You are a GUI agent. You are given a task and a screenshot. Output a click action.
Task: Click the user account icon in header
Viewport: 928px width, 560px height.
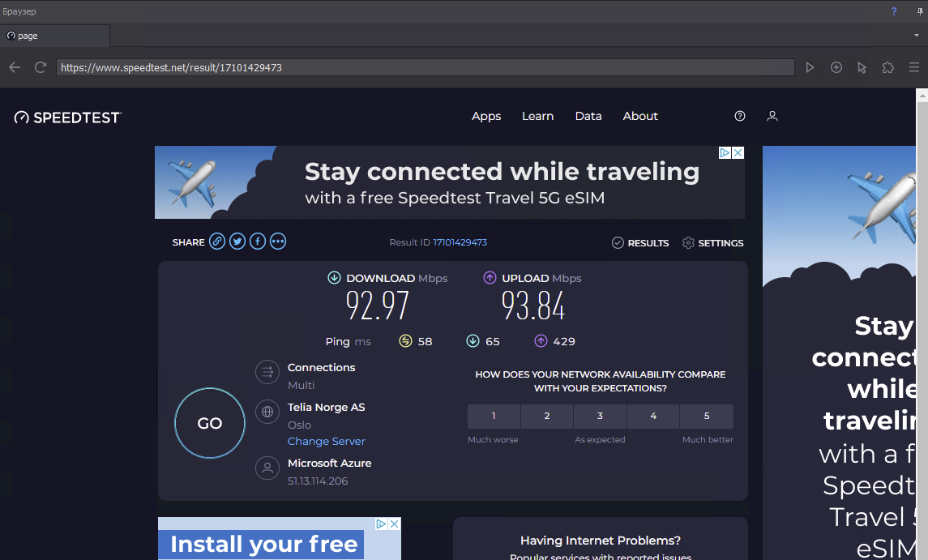tap(772, 116)
